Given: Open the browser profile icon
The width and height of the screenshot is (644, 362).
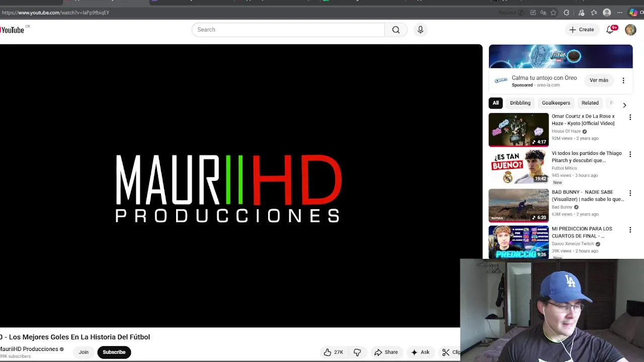Looking at the screenshot, I should click(x=607, y=13).
